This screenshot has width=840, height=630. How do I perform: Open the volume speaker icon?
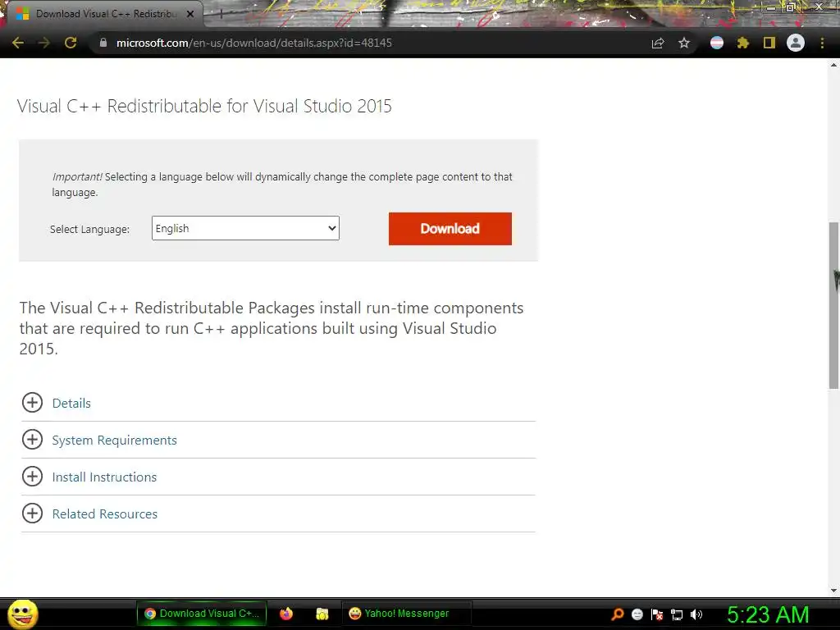[696, 614]
